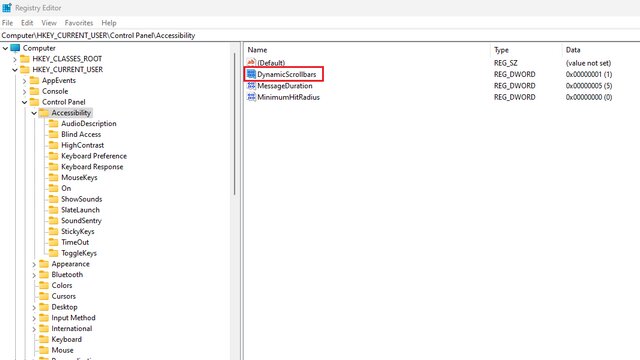Expand the Desktop key
This screenshot has height=360, width=640.
pos(34,307)
